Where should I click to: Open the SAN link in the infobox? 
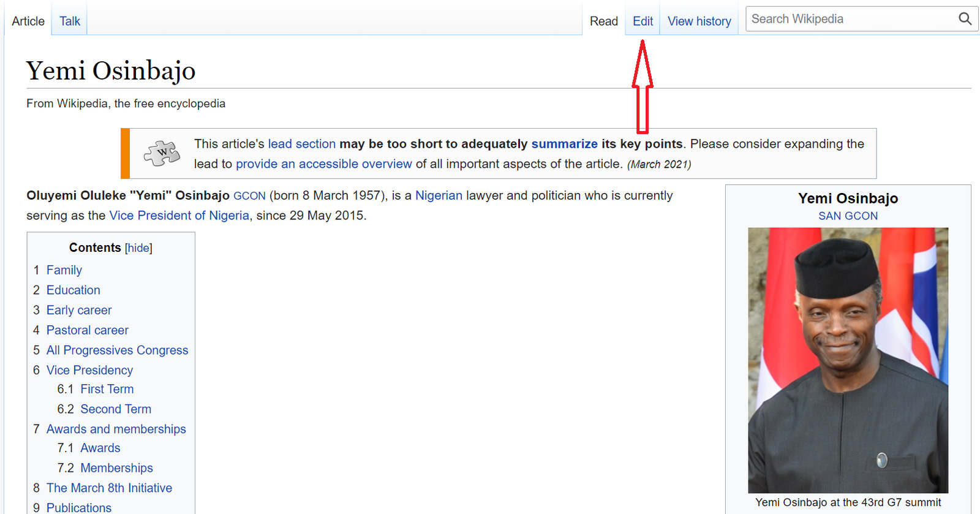point(830,216)
